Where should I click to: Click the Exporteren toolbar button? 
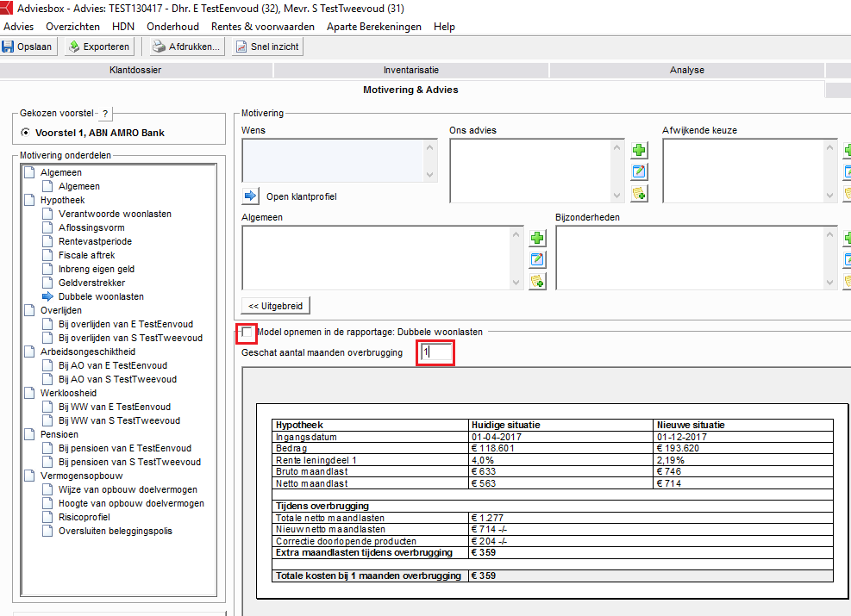click(x=99, y=47)
